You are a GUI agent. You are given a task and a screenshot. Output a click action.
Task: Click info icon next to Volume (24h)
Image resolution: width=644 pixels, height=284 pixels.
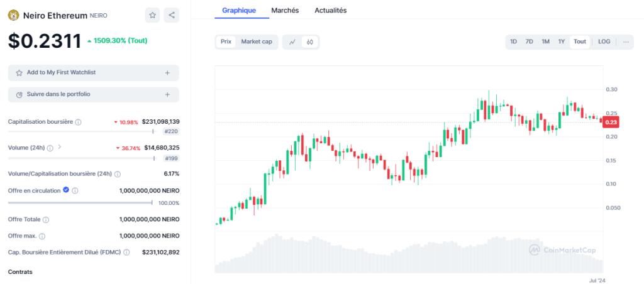point(50,148)
